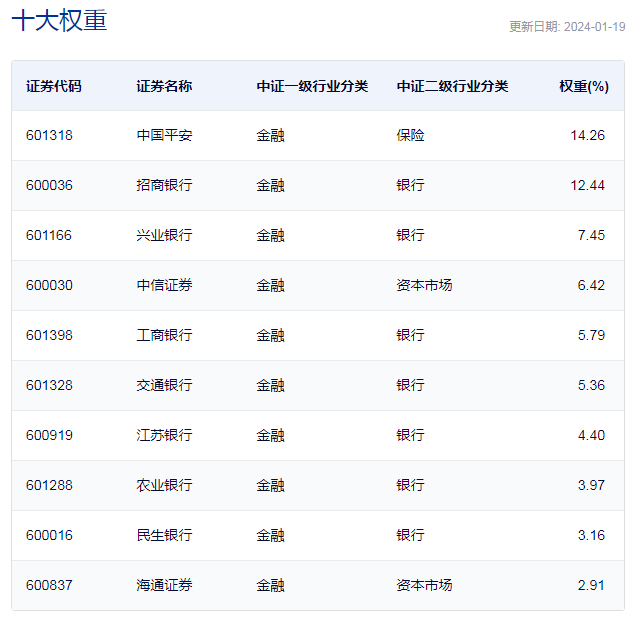This screenshot has height=621, width=631.
Task: Select stock code 601328
Action: pos(49,385)
